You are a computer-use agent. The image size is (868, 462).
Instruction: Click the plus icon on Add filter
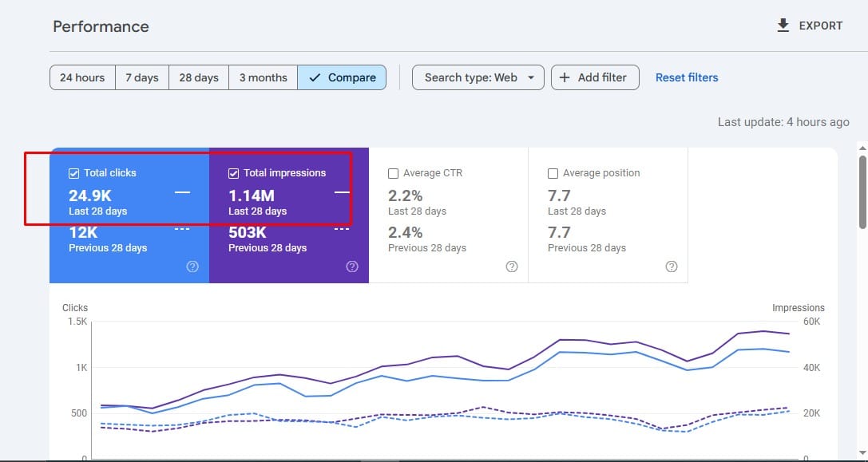click(565, 77)
